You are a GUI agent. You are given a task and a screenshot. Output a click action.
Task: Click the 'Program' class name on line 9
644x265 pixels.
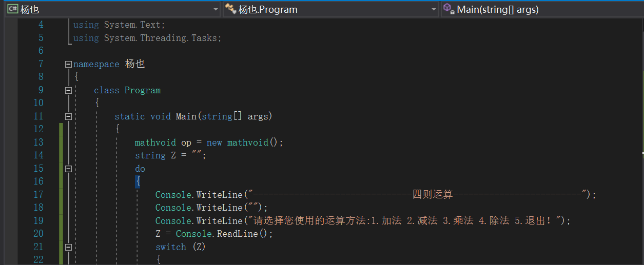pyautogui.click(x=143, y=90)
